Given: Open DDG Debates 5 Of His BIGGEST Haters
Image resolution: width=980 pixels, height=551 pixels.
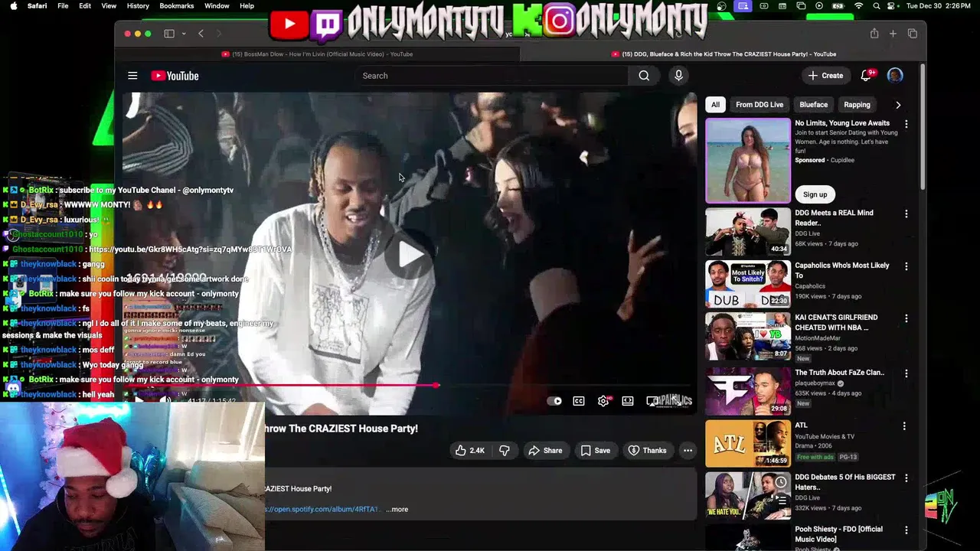Looking at the screenshot, I should click(748, 495).
